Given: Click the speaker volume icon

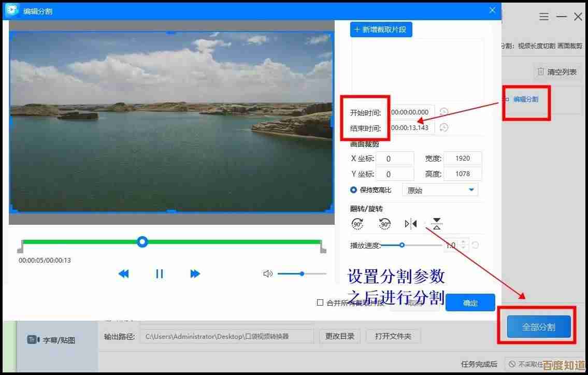Looking at the screenshot, I should coord(267,273).
